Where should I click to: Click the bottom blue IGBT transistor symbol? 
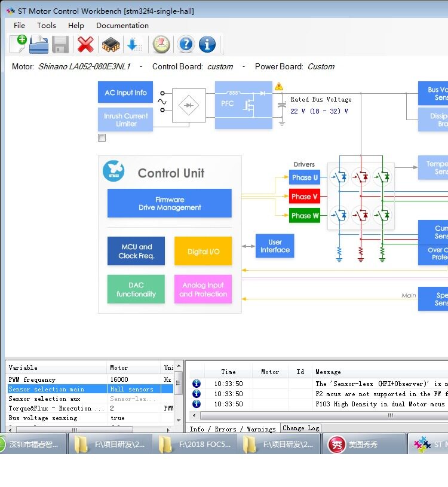point(339,215)
